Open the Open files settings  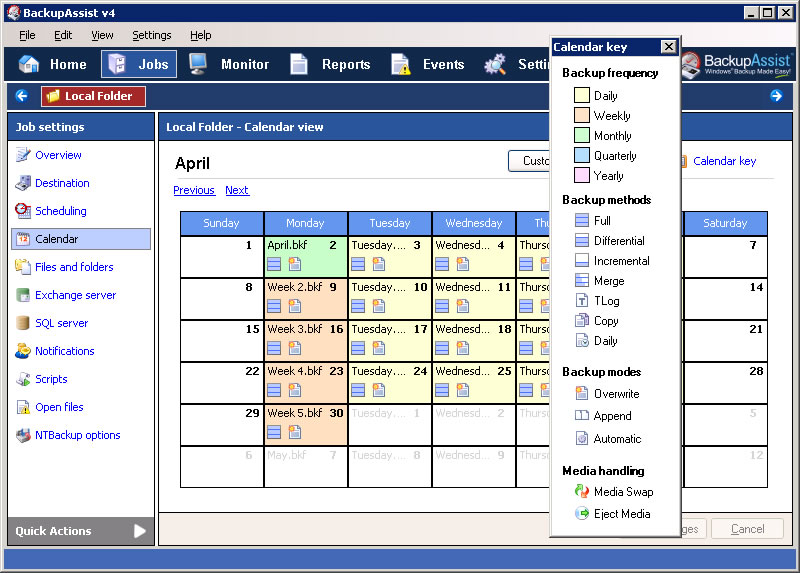(x=59, y=407)
